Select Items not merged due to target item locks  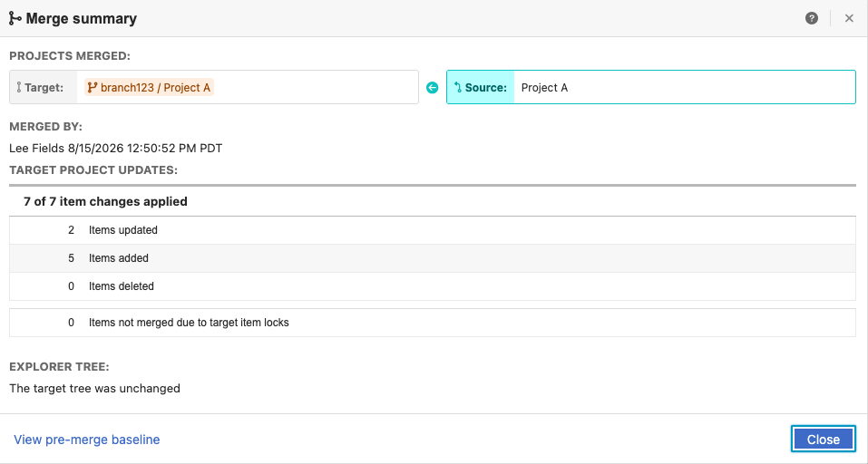[433, 323]
